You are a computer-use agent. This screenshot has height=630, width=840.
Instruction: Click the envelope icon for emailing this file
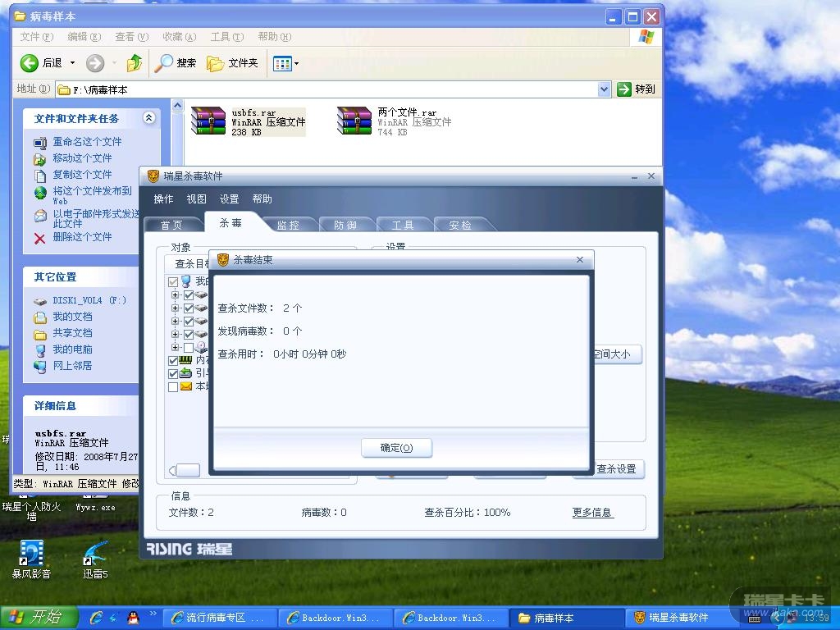pyautogui.click(x=40, y=216)
